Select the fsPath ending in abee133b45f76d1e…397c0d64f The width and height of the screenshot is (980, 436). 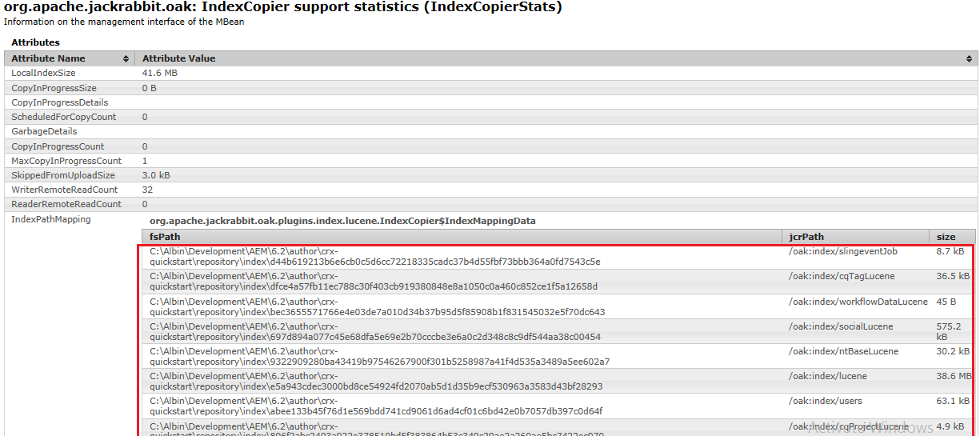pyautogui.click(x=376, y=406)
